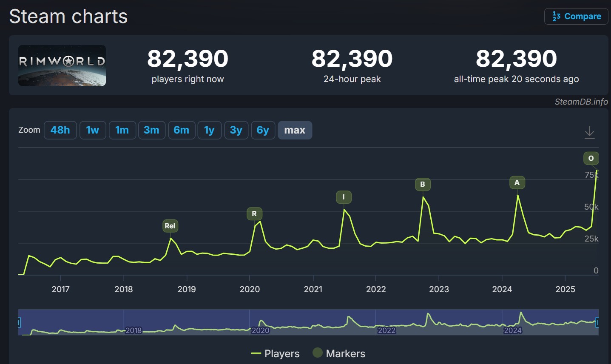Set chart zoom to 48h
Image resolution: width=611 pixels, height=364 pixels.
[x=60, y=130]
